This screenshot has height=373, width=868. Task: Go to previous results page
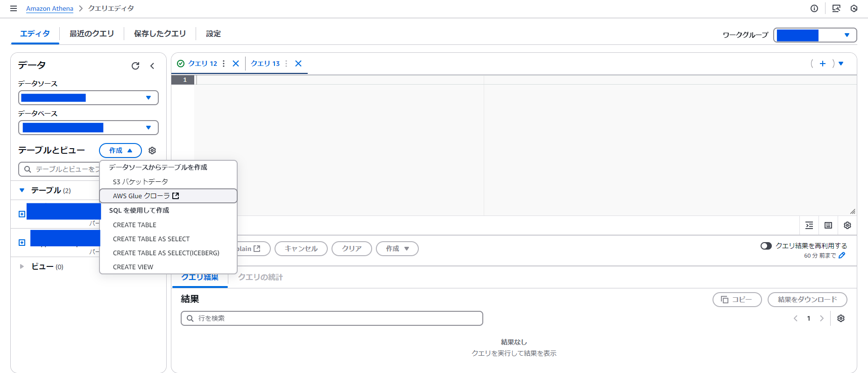click(796, 318)
